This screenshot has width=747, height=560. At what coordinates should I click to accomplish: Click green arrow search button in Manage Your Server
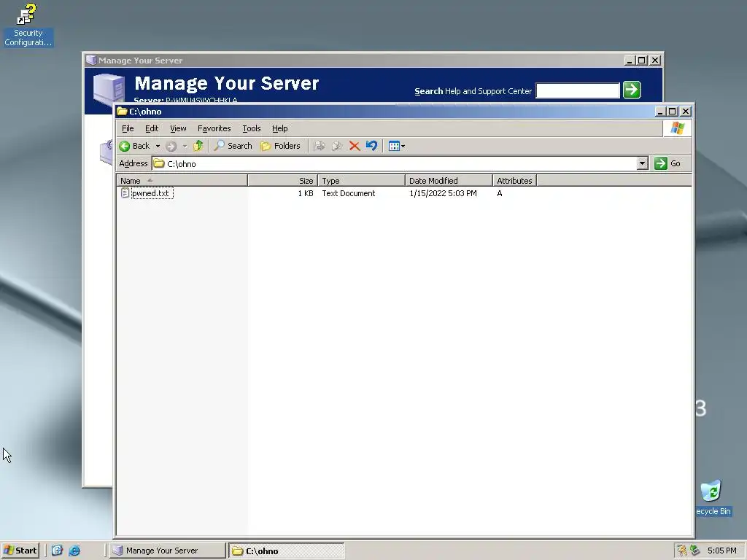(632, 90)
